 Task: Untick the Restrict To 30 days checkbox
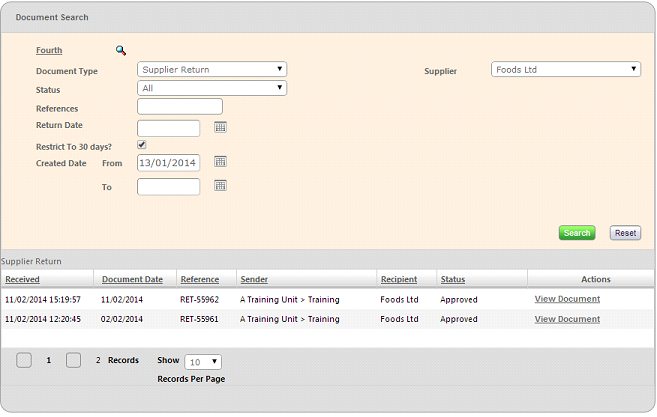click(x=142, y=146)
